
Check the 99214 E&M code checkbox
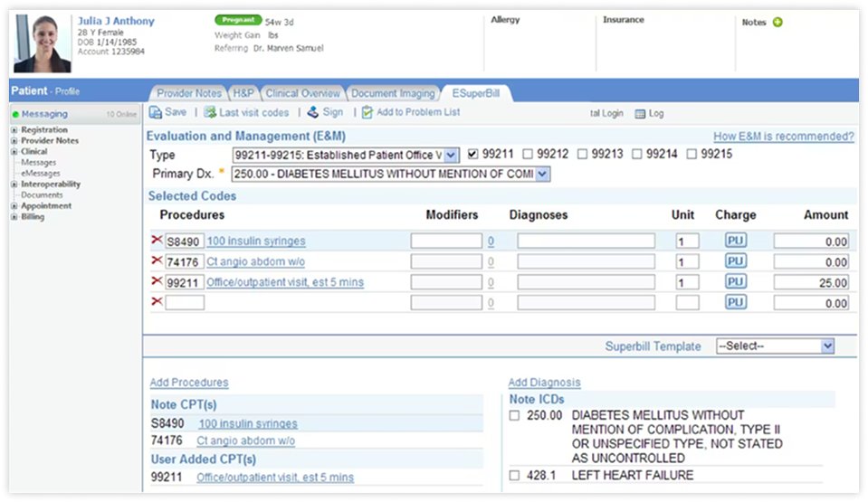pyautogui.click(x=637, y=154)
